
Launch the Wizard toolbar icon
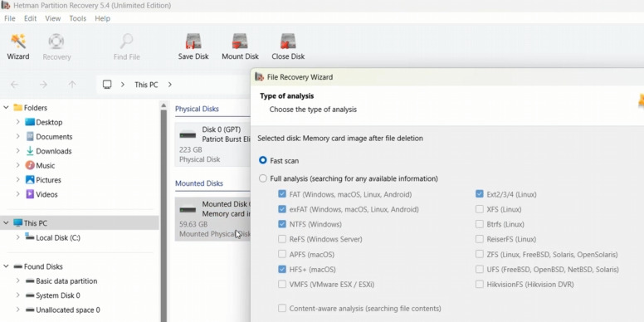(x=18, y=41)
